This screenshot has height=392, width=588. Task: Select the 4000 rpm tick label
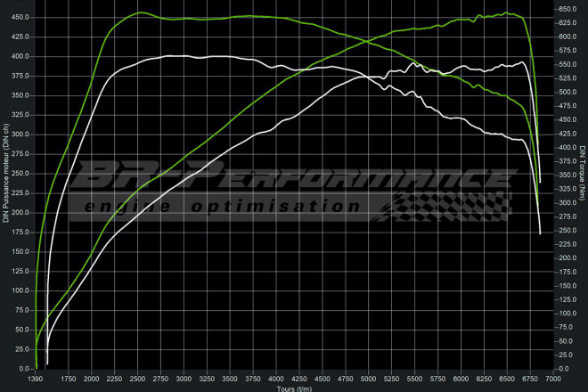276,379
